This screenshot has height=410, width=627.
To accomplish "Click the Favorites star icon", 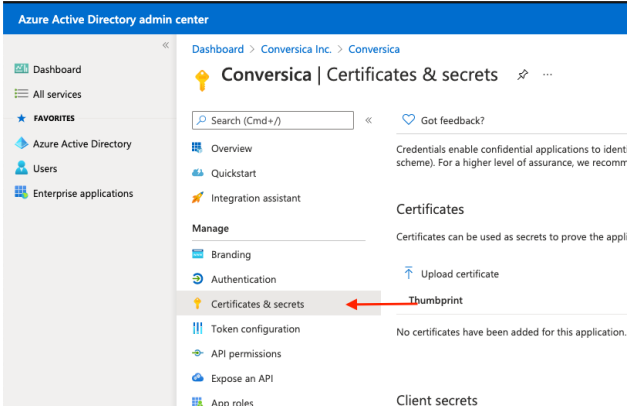I will 22,118.
